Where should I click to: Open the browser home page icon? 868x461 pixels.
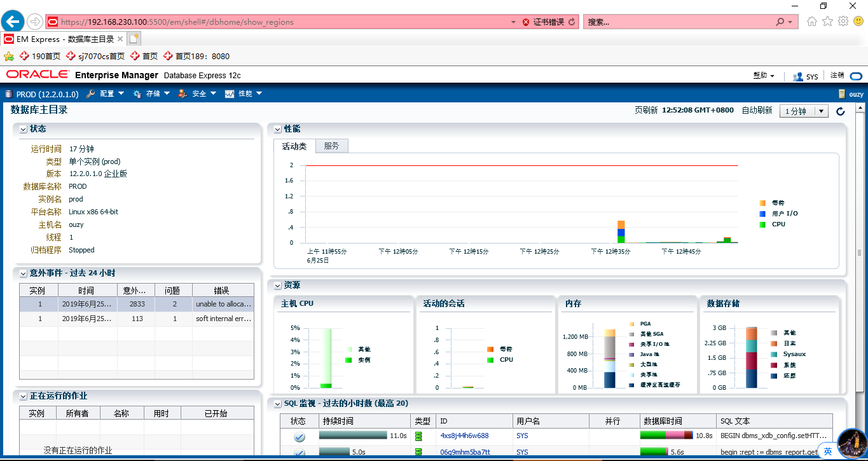click(x=812, y=22)
